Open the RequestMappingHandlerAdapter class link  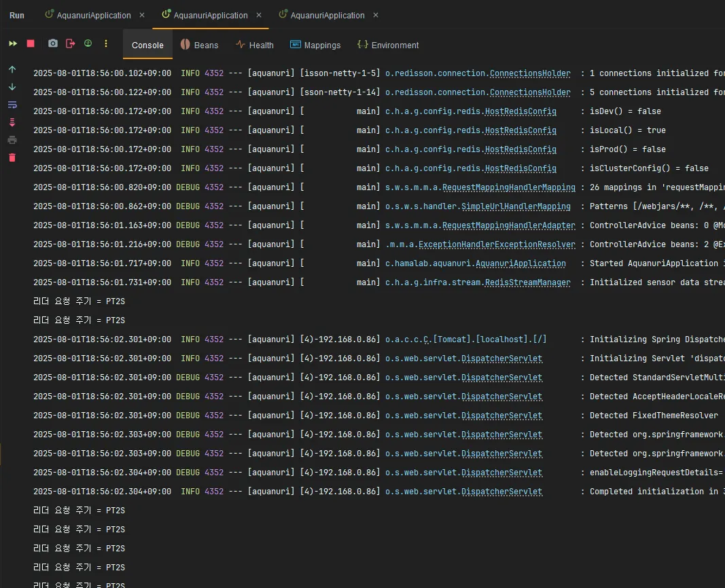(509, 225)
